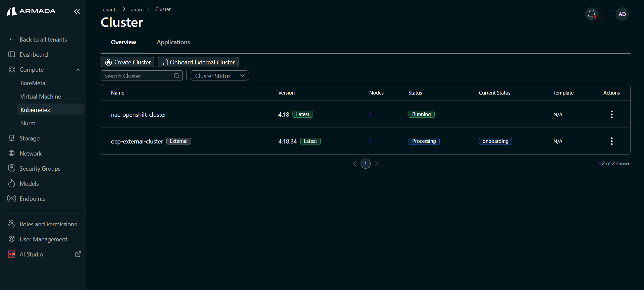
Task: Click the Running status badge
Action: click(421, 114)
